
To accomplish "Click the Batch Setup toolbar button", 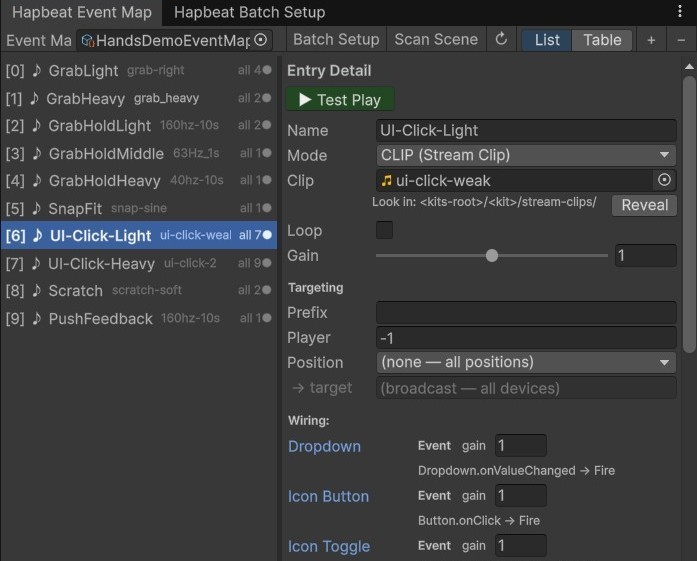I will [336, 39].
